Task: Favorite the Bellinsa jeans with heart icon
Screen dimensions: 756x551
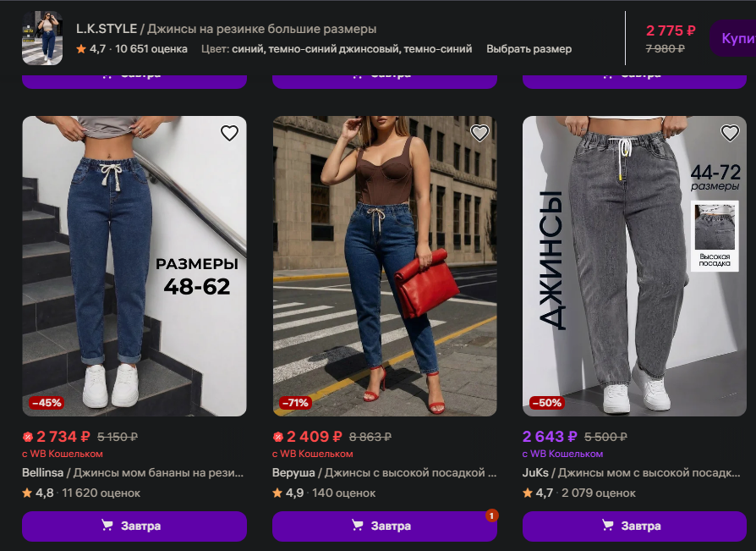Action: click(229, 133)
